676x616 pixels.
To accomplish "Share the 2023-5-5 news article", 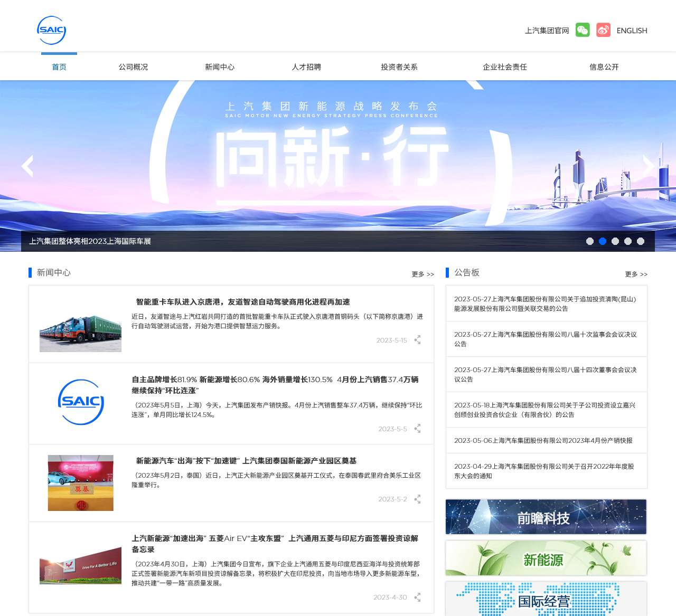I will click(x=417, y=429).
